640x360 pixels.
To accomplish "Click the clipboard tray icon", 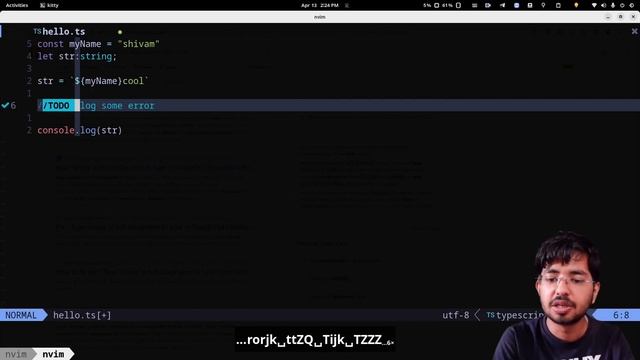I will tap(558, 5).
